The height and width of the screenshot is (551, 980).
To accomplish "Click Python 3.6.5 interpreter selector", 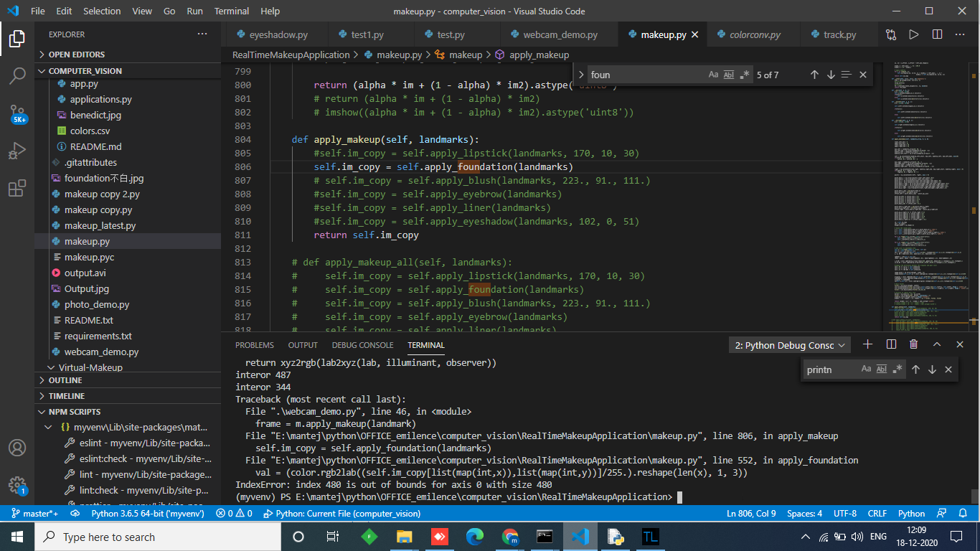I will click(147, 514).
